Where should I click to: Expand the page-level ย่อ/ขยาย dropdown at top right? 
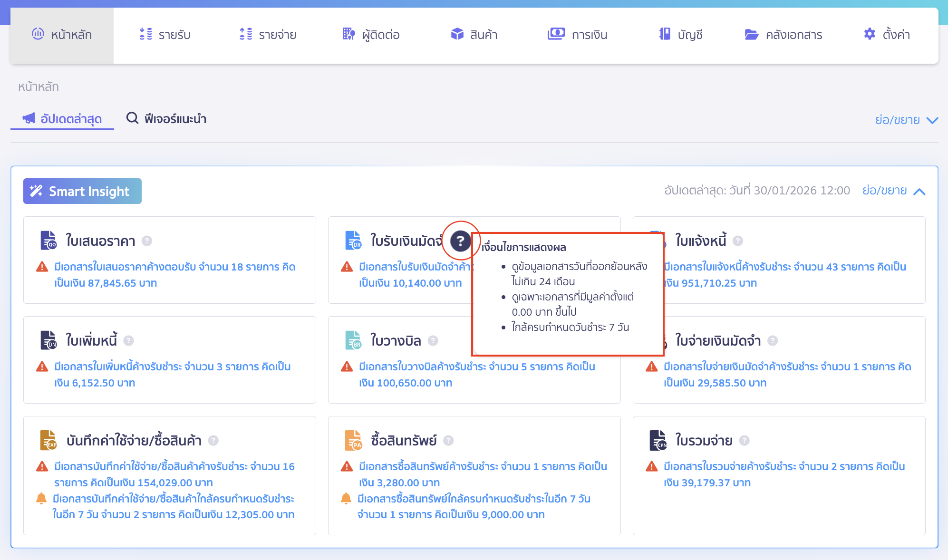click(931, 120)
